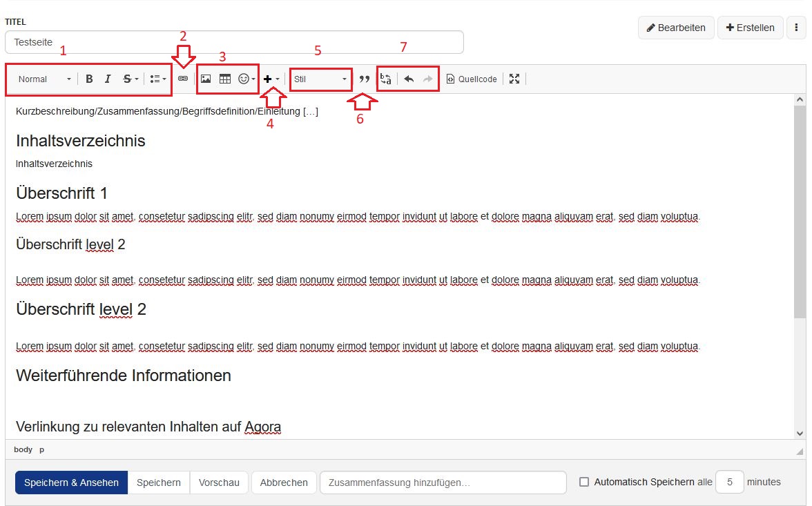Image resolution: width=812 pixels, height=506 pixels.
Task: Open the Vorschau preview
Action: (x=219, y=483)
